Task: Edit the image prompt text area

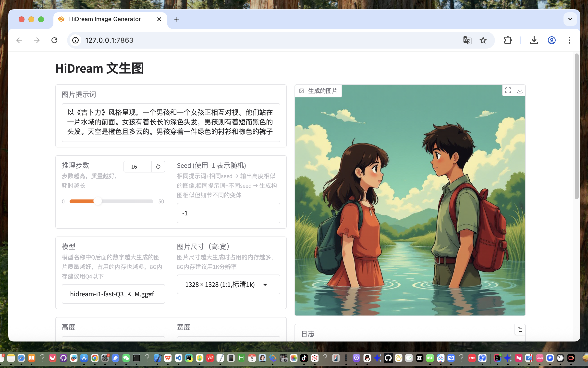Action: 171,122
